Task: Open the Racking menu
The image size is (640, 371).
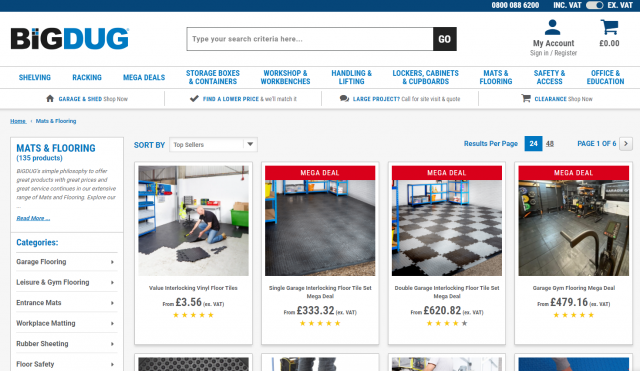Action: (x=87, y=77)
